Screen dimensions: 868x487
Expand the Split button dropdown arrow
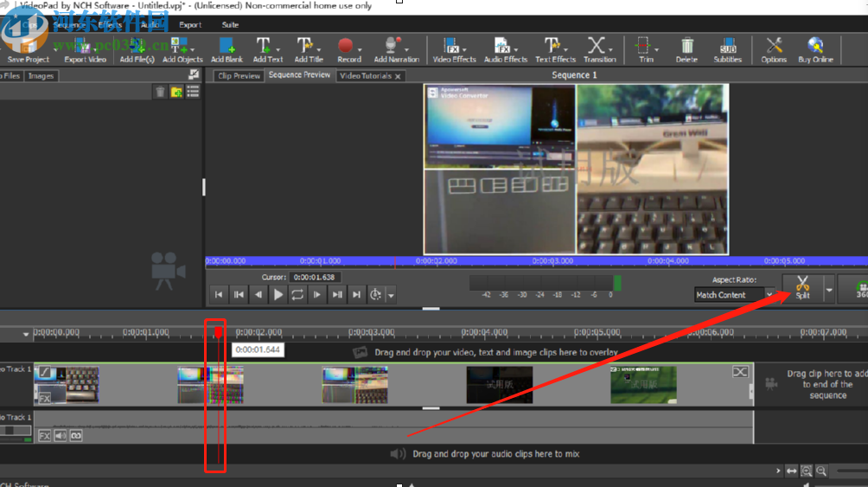829,290
